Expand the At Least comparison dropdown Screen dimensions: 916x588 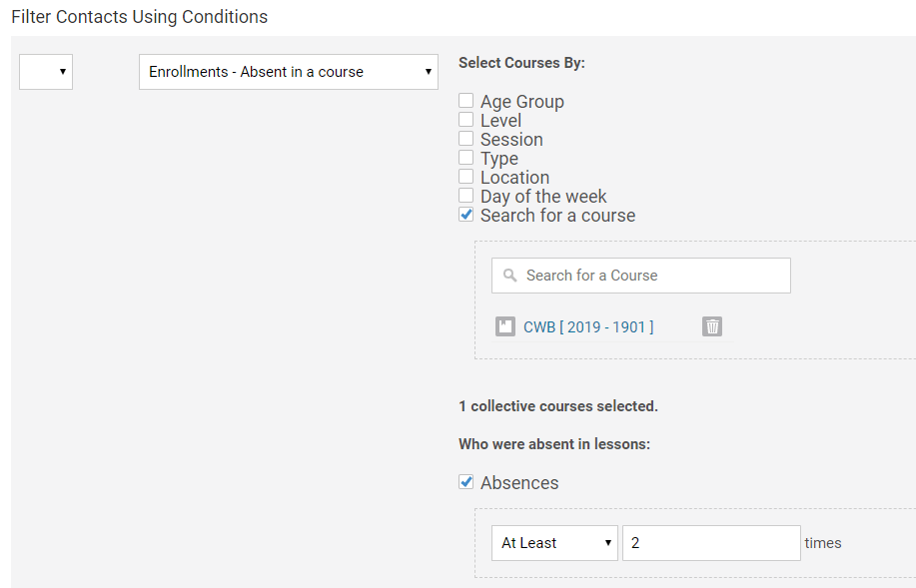(554, 543)
